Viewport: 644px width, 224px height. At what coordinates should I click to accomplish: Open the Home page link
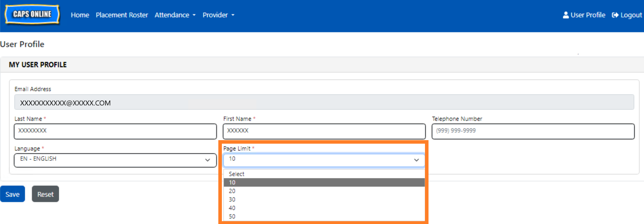pos(80,15)
